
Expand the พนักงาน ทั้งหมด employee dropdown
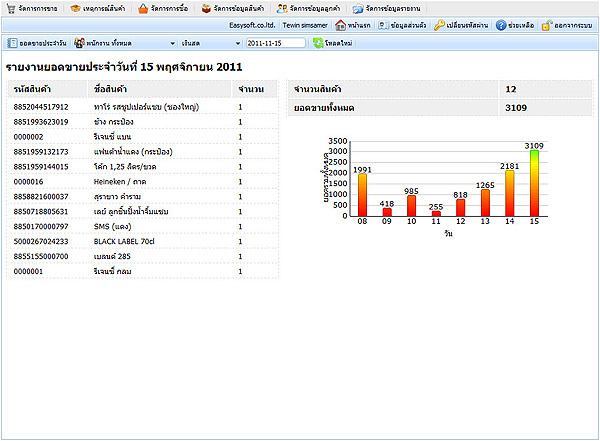pos(126,43)
